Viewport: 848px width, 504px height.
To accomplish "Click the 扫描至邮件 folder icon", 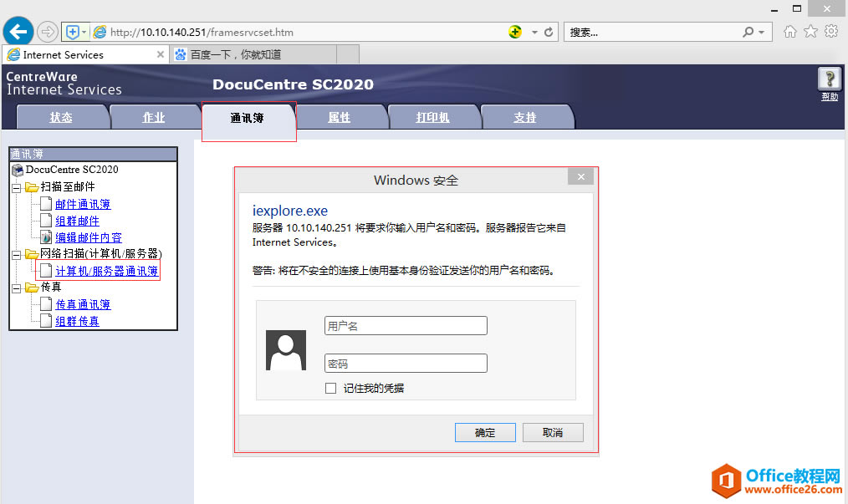I will click(x=32, y=187).
